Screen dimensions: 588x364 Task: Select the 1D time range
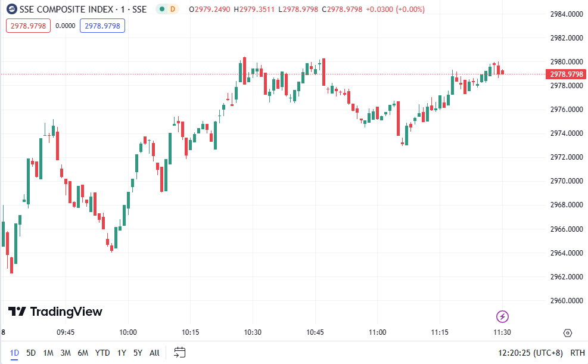coord(14,353)
